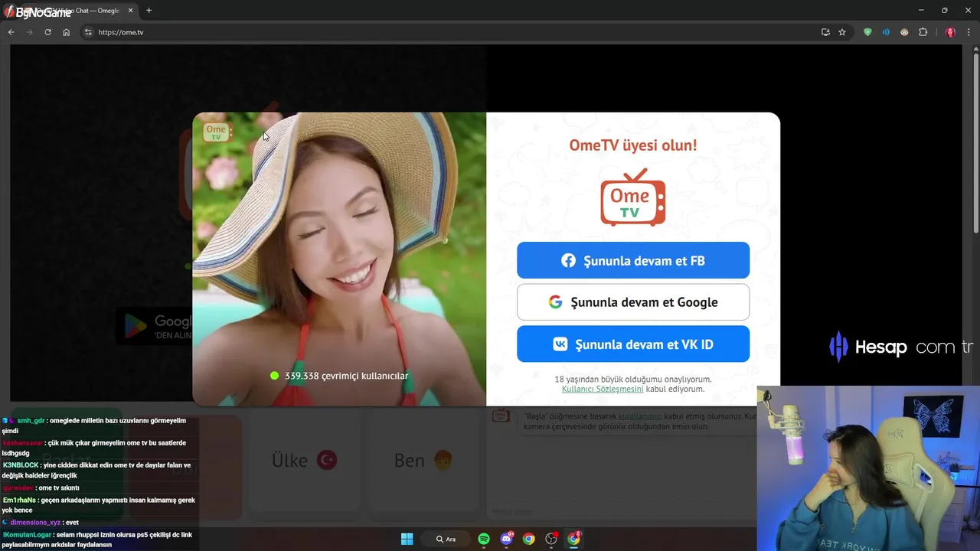
Task: Click the woman in sun hat photo
Action: click(339, 259)
